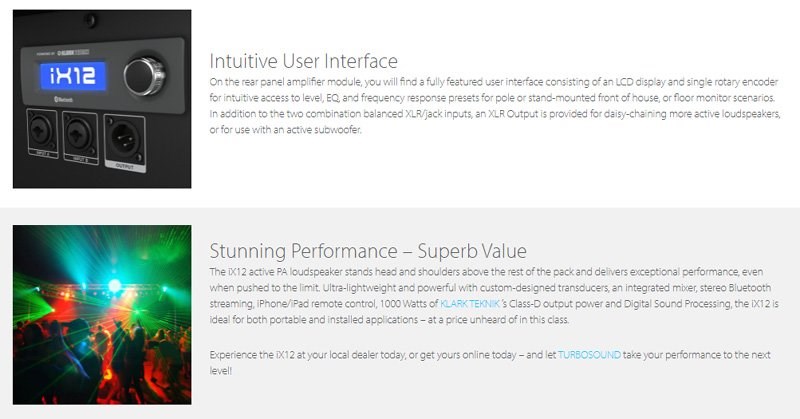
Task: Open the laser-lit concert crowd photo
Action: tap(102, 315)
